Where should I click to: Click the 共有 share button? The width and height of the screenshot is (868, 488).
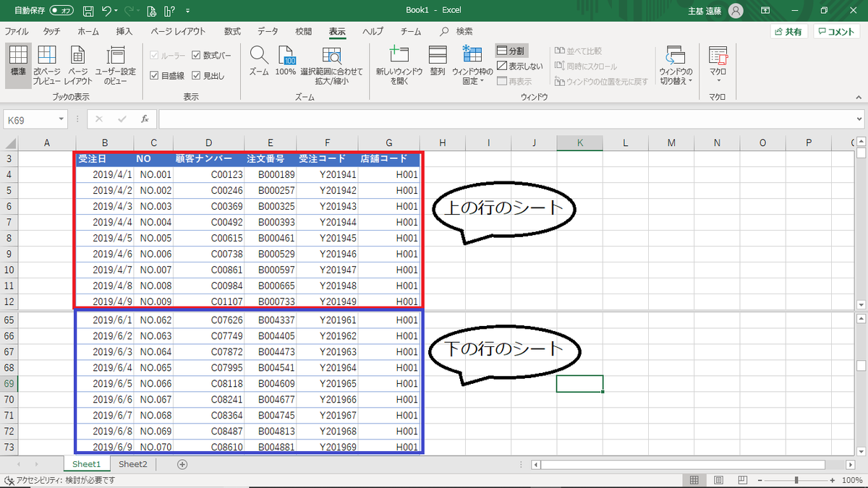[788, 32]
